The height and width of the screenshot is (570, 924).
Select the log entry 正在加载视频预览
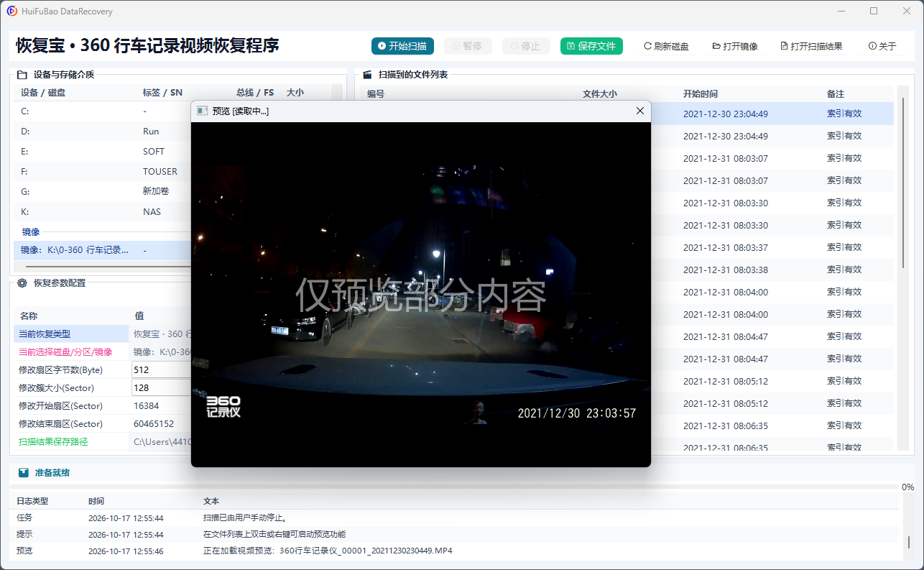[454, 551]
